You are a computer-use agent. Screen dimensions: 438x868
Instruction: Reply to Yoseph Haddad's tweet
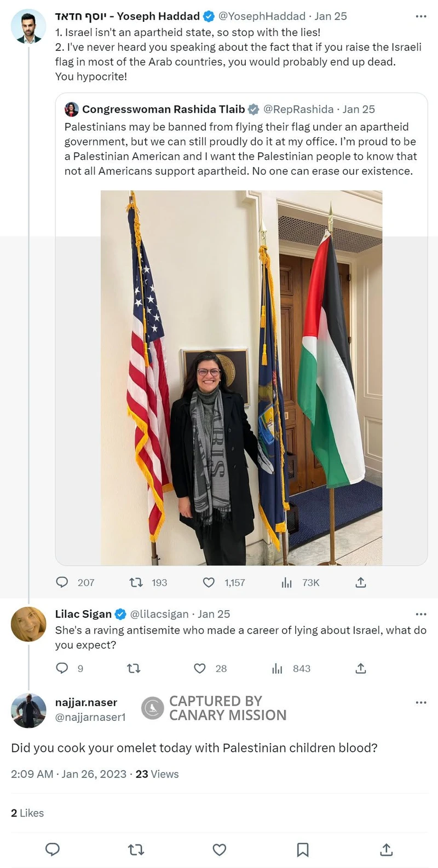click(x=62, y=582)
